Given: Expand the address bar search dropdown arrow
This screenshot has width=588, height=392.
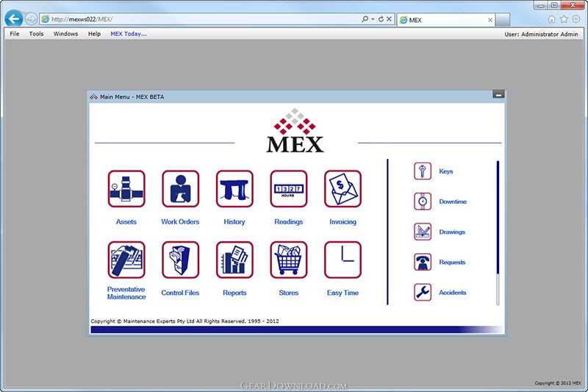Looking at the screenshot, I should tap(373, 19).
